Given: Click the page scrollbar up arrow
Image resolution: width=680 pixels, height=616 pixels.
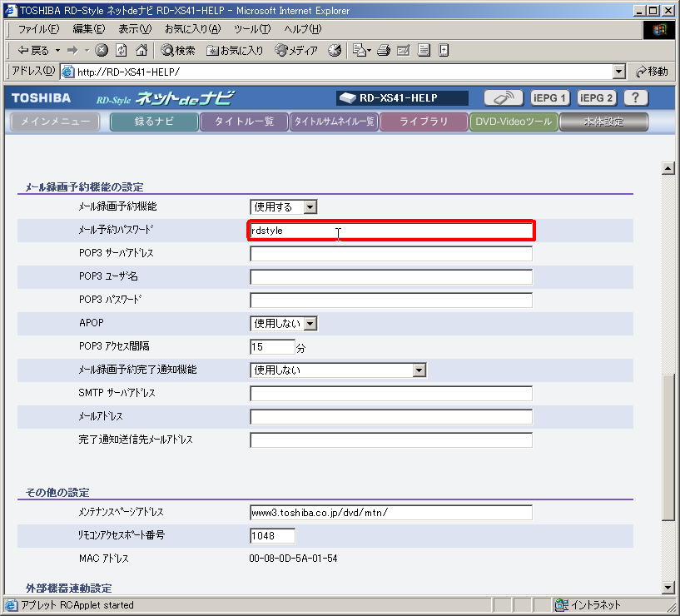Looking at the screenshot, I should (x=668, y=168).
